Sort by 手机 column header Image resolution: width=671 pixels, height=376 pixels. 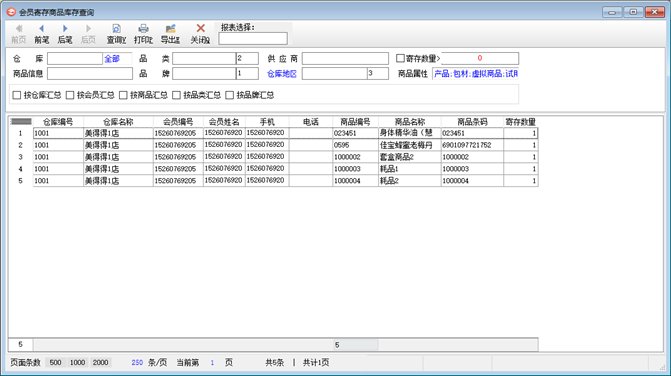[267, 122]
